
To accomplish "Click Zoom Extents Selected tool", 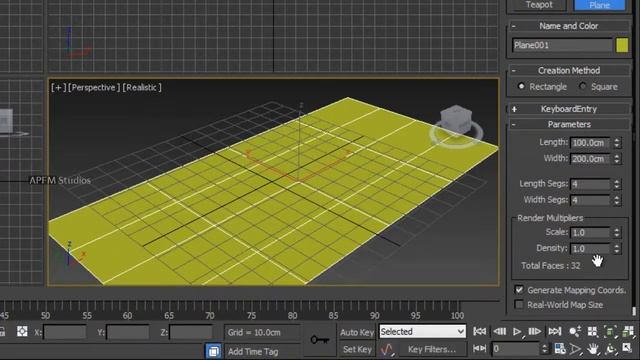I will point(610,331).
